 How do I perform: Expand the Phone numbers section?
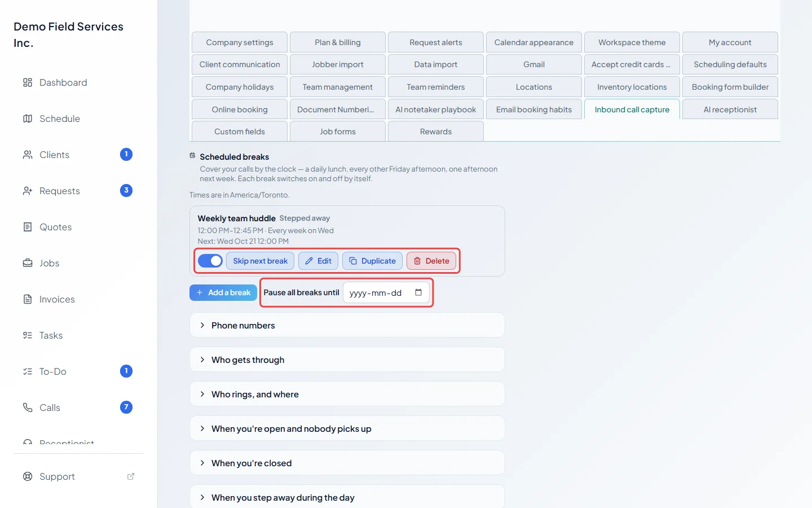(x=347, y=325)
